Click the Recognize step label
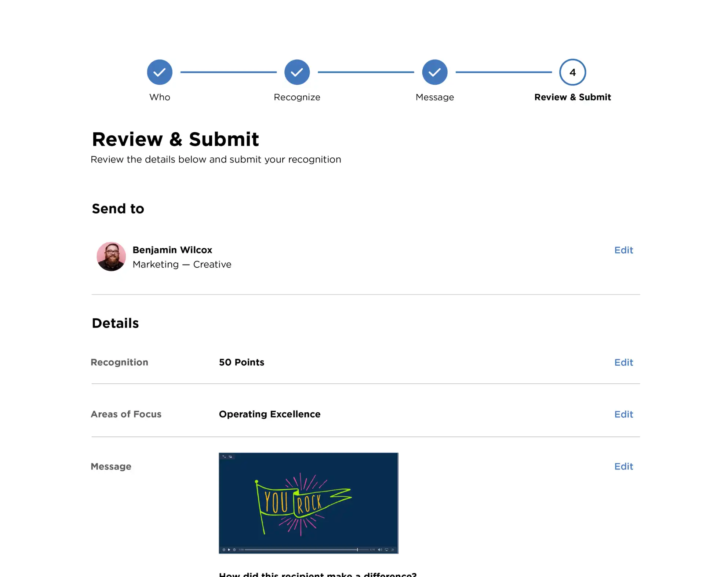728x577 pixels. (x=297, y=97)
